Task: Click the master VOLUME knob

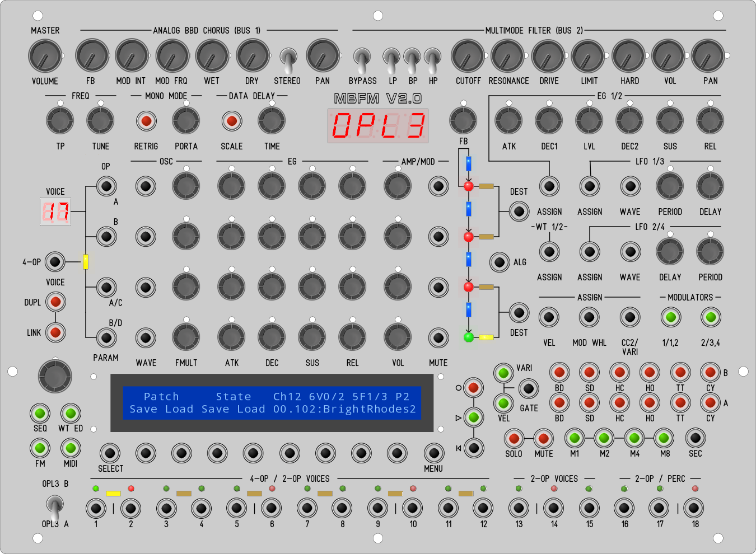Action: (x=45, y=56)
